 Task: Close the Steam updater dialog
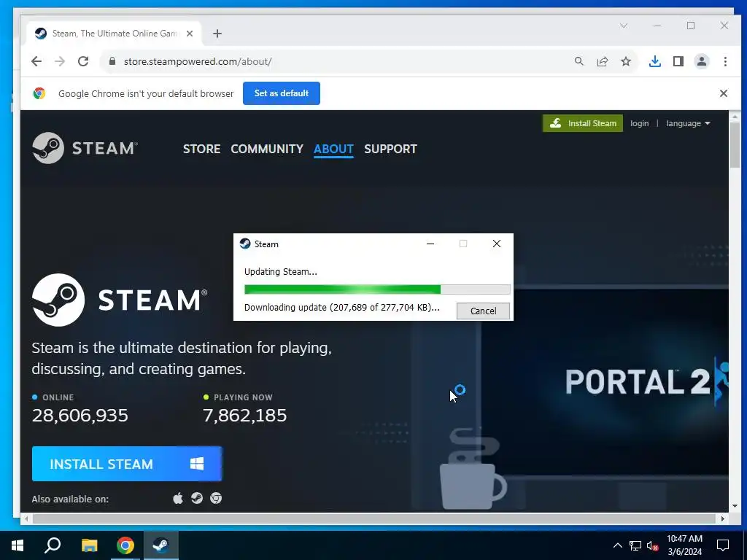(x=496, y=244)
